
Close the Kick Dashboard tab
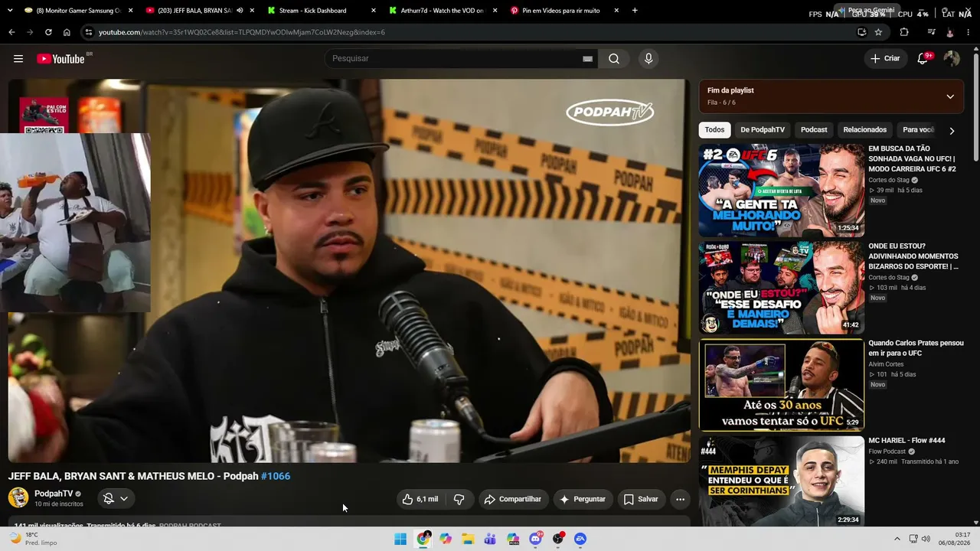click(373, 11)
